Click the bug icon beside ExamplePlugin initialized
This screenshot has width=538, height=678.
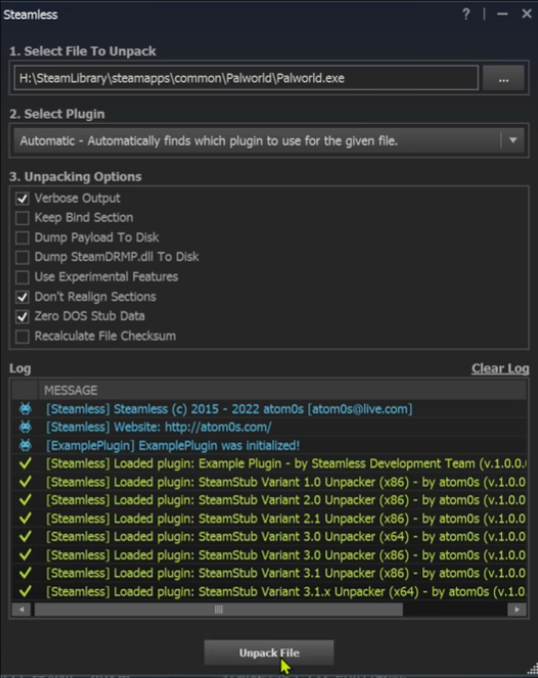[x=26, y=445]
